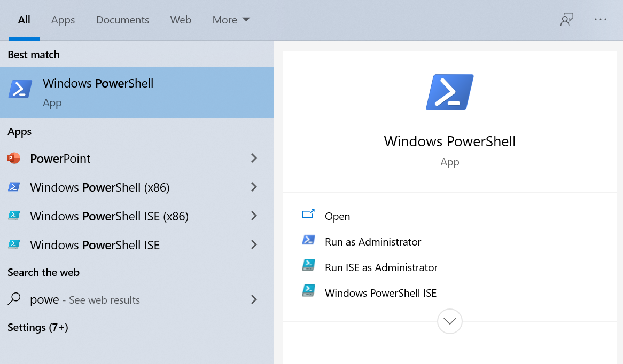623x364 pixels.
Task: Click the large PowerShell logo in preview pane
Action: (449, 92)
